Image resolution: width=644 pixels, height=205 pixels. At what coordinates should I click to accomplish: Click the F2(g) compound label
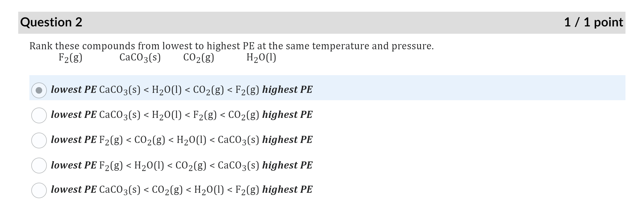click(x=70, y=57)
